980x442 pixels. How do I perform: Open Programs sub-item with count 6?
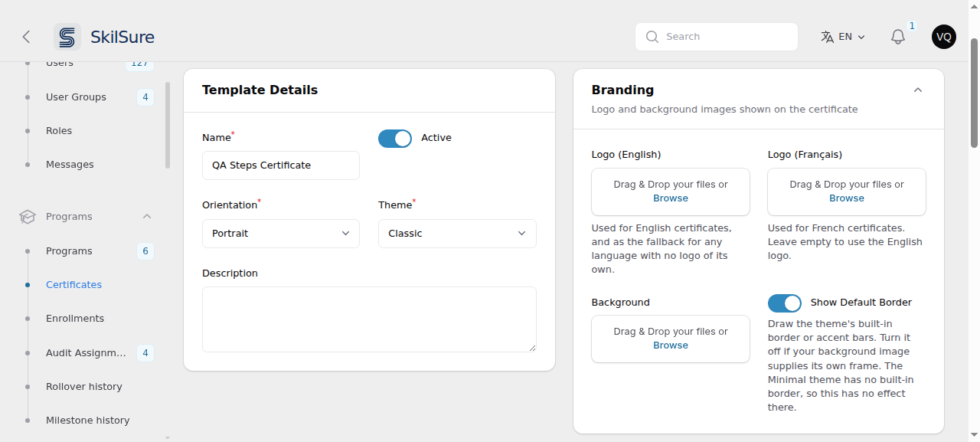click(x=69, y=251)
